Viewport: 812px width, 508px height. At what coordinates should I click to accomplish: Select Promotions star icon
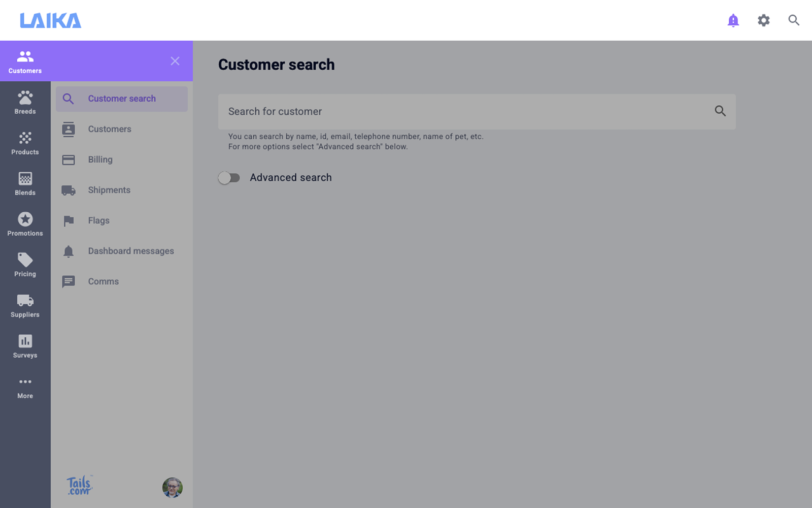click(x=25, y=224)
